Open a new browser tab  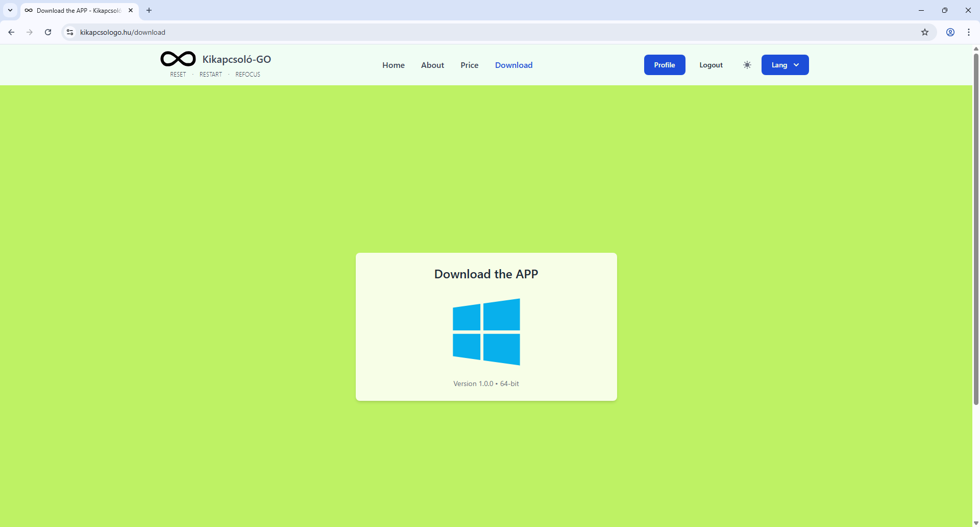click(149, 10)
